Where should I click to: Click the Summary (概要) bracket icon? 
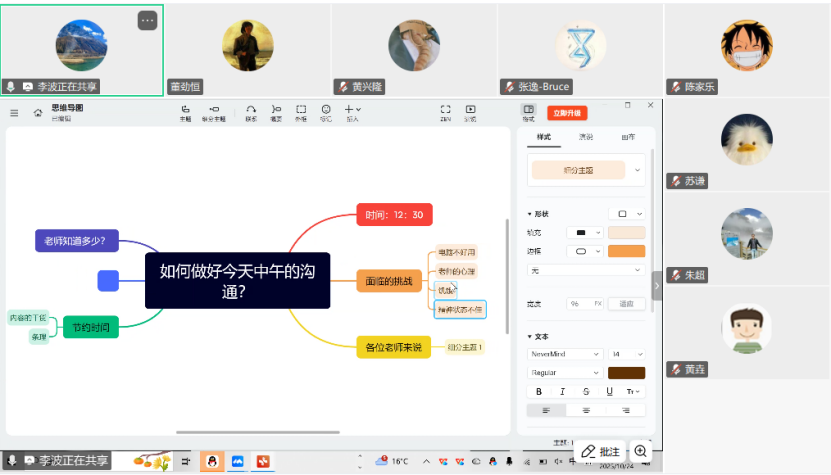tap(276, 110)
